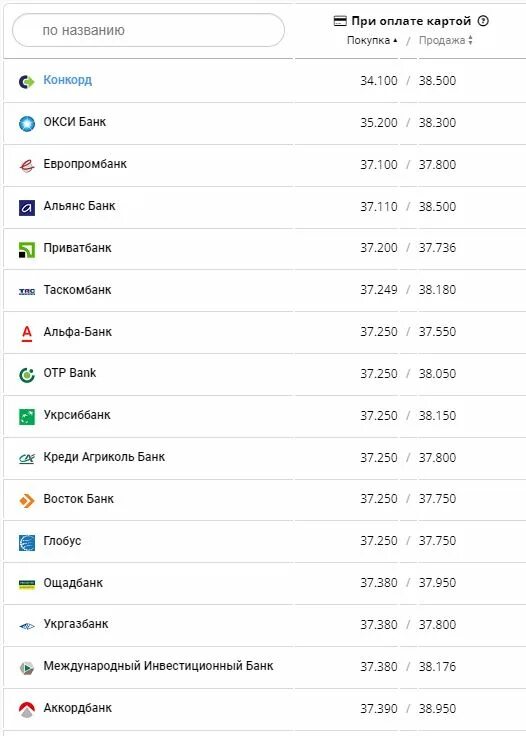This screenshot has width=526, height=736.
Task: Click the Продажа sort arrows
Action: tap(470, 40)
